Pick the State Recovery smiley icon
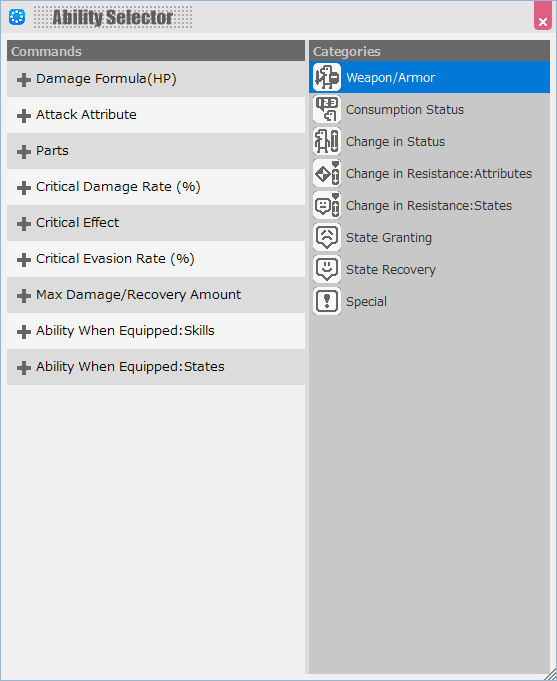Screen dimensions: 557x681 [327, 269]
